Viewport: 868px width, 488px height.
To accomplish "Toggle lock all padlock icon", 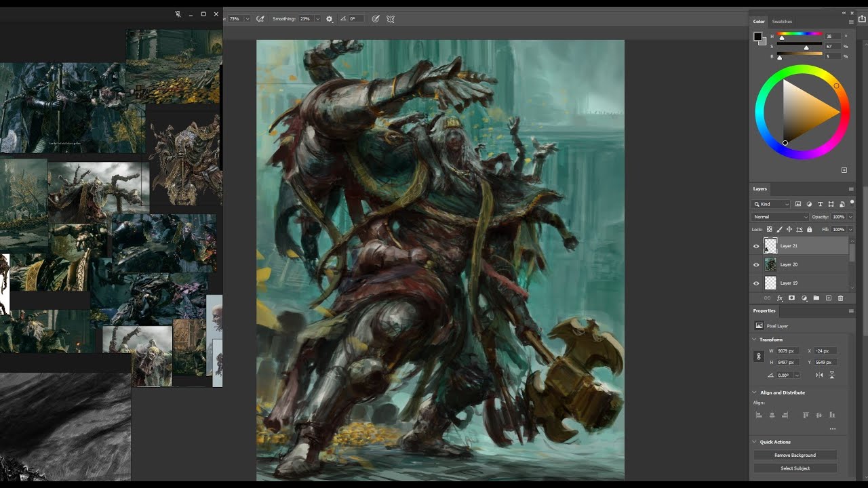I will [809, 229].
